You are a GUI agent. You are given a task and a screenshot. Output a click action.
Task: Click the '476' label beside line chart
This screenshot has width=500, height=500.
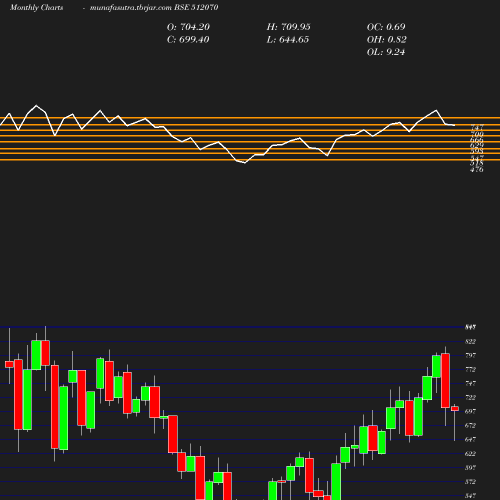click(x=477, y=170)
